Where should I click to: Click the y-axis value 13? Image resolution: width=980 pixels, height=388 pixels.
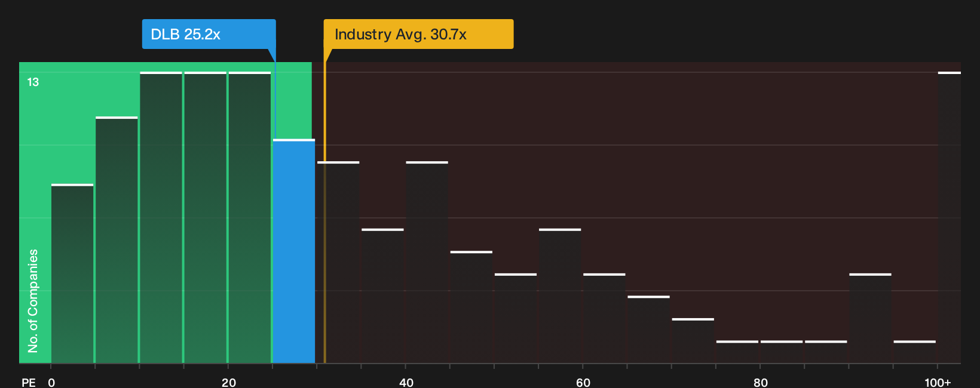pos(33,82)
